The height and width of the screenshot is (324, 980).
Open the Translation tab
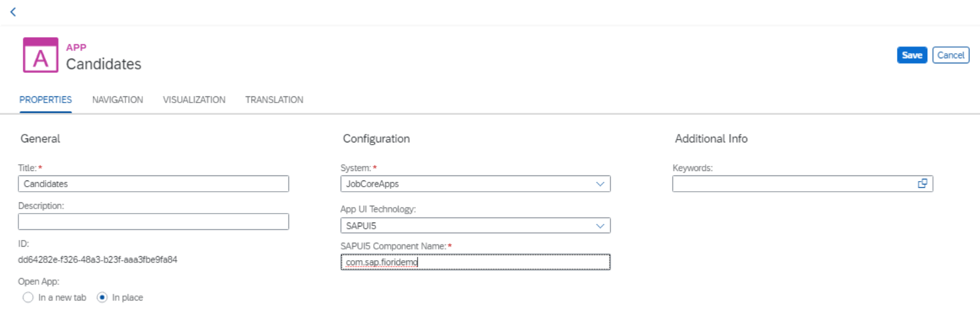coord(274,100)
